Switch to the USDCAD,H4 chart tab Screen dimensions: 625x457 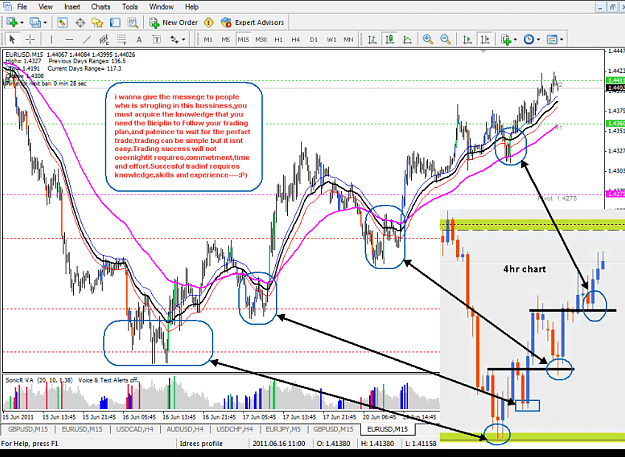click(x=135, y=429)
